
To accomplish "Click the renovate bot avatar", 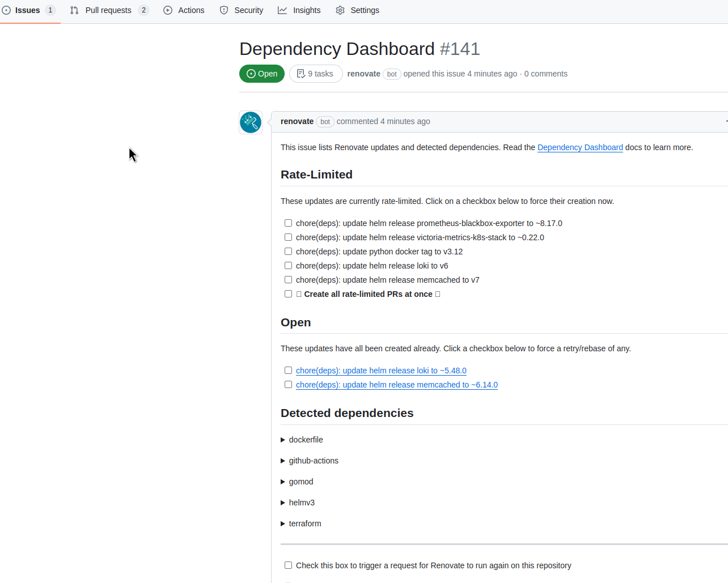I will (x=250, y=122).
